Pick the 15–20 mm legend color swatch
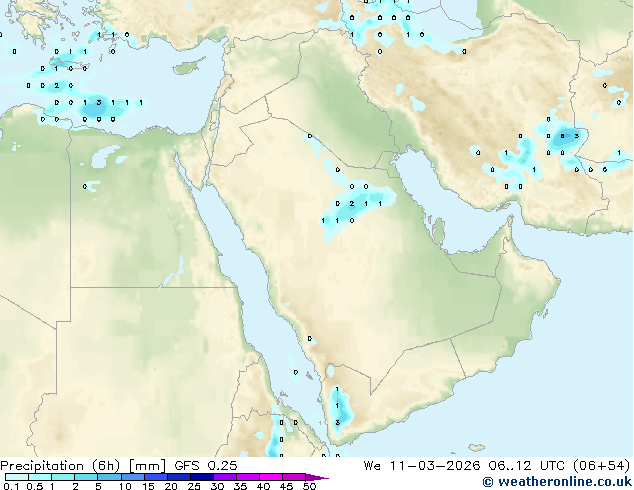 click(155, 477)
